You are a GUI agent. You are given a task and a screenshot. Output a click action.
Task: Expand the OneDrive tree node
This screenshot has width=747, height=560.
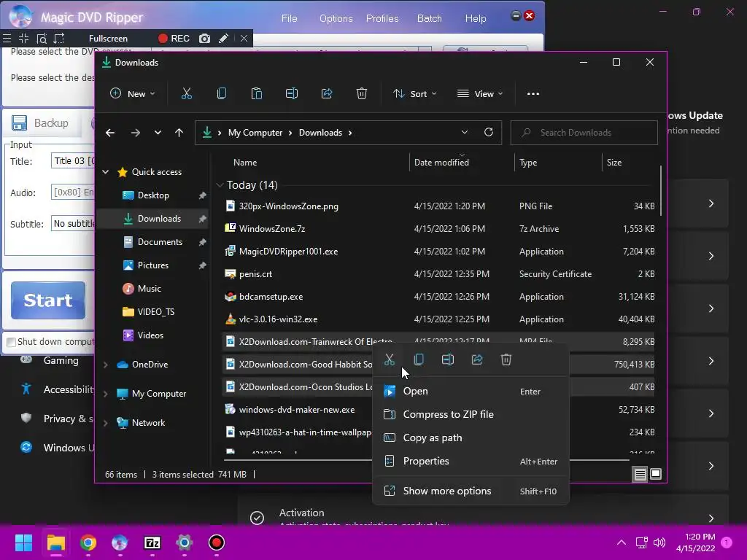click(x=106, y=365)
